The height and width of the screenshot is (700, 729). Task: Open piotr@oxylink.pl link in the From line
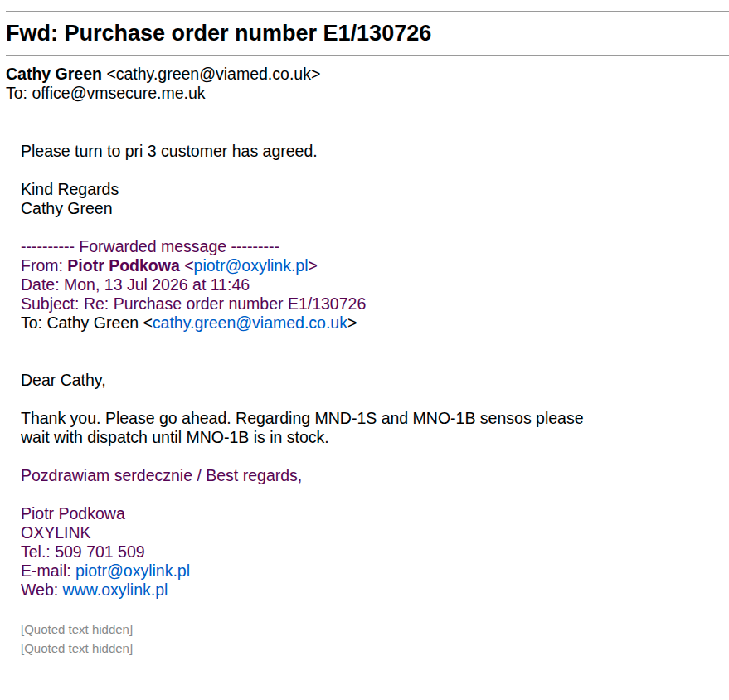pyautogui.click(x=251, y=266)
